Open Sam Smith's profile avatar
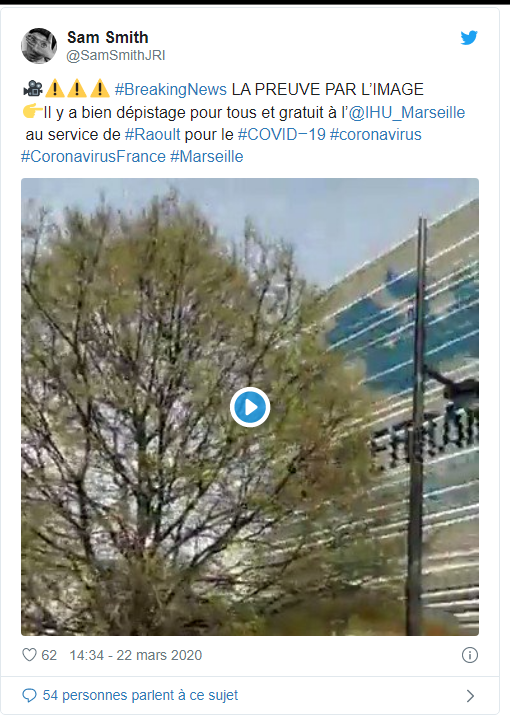The width and height of the screenshot is (510, 717). pos(39,46)
